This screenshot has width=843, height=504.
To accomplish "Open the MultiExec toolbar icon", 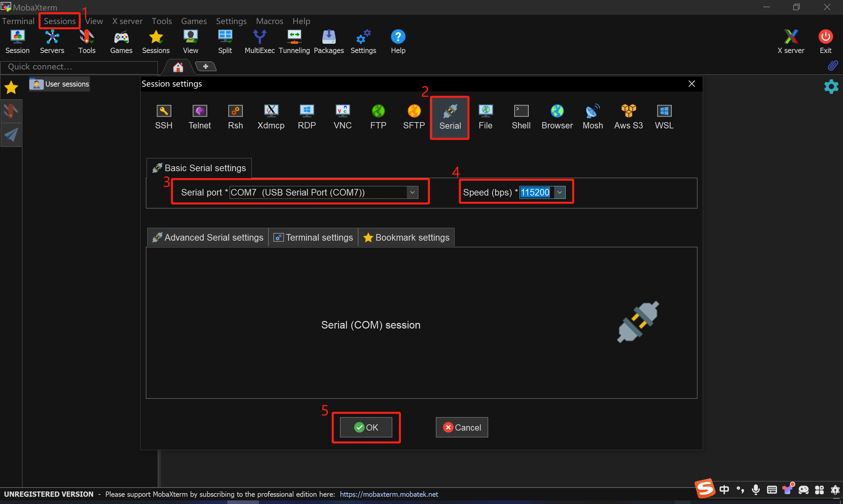I will (260, 42).
